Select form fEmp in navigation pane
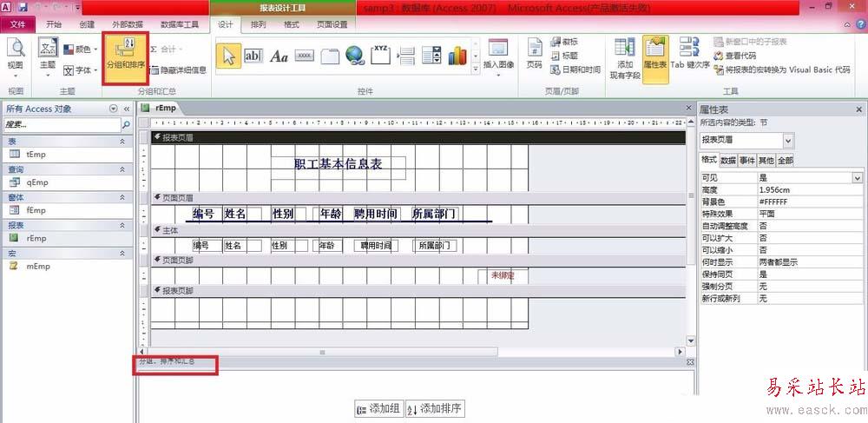This screenshot has width=868, height=423. [67, 210]
